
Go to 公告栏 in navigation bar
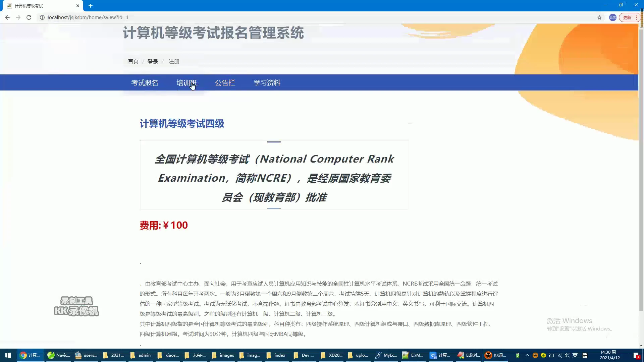[x=225, y=83]
